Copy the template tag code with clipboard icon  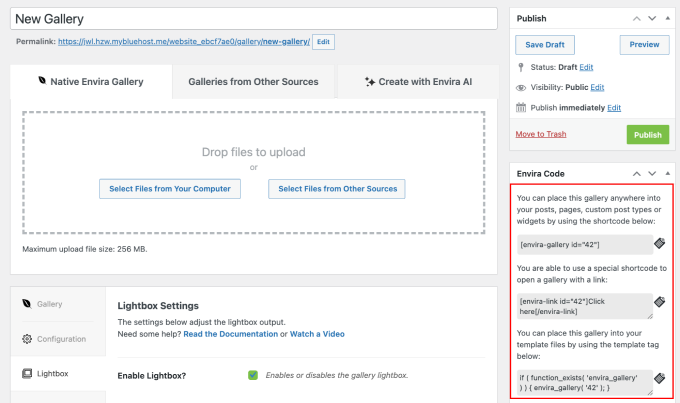pyautogui.click(x=660, y=377)
